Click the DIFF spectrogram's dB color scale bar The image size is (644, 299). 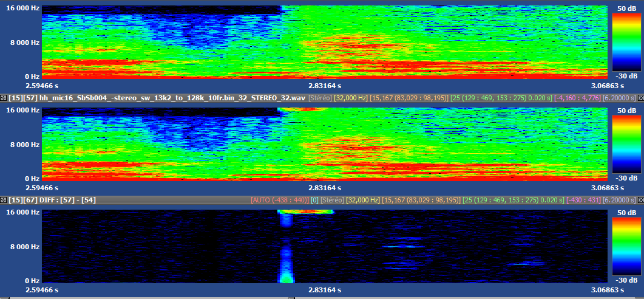point(626,246)
